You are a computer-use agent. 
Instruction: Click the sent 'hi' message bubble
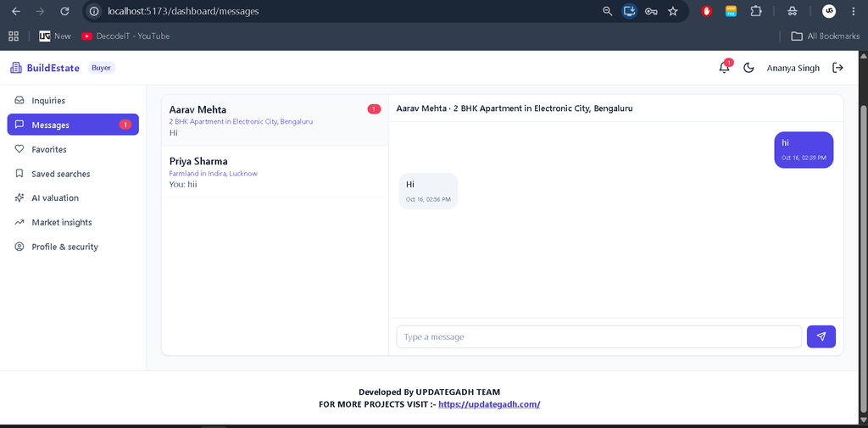click(x=804, y=149)
